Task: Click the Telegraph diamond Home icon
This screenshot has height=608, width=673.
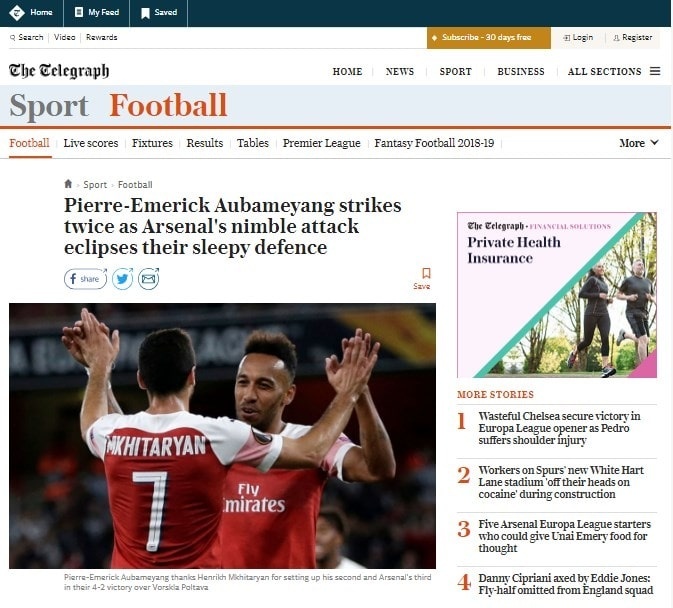Action: point(17,12)
